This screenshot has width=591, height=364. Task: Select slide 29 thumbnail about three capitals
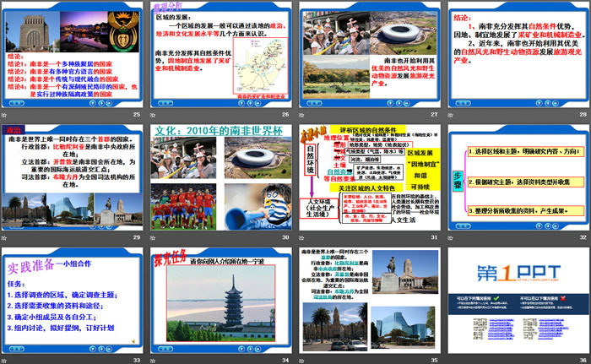tap(73, 177)
